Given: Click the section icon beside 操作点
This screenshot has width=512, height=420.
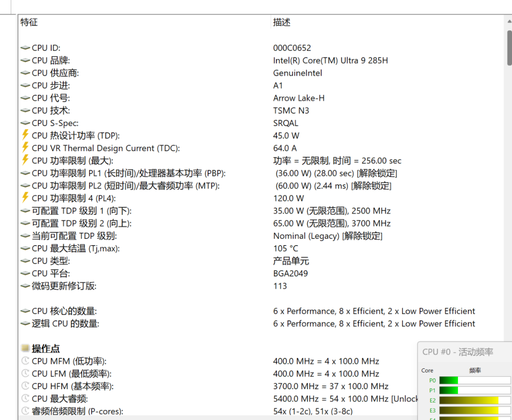Looking at the screenshot, I should tap(25, 348).
